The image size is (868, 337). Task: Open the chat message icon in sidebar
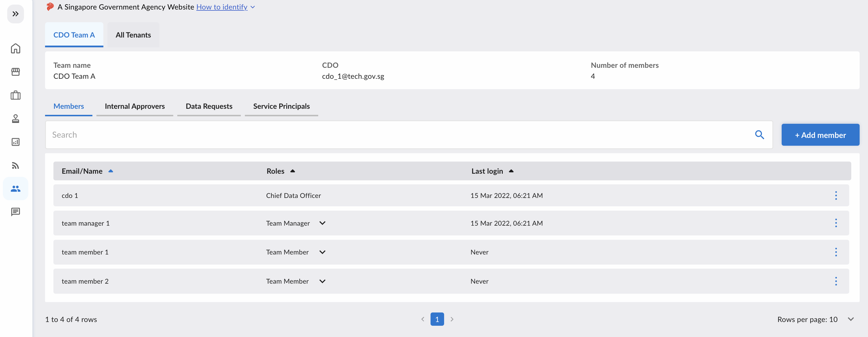(x=16, y=212)
